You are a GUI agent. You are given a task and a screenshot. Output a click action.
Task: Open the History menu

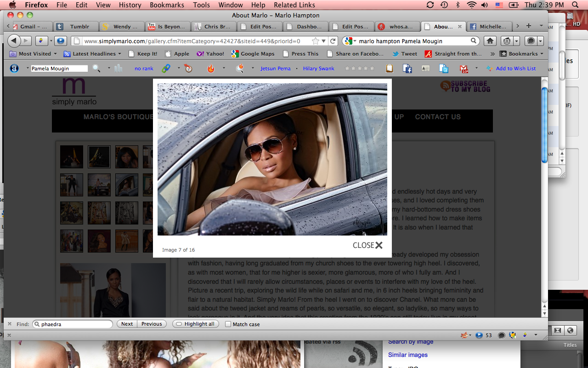pos(130,5)
